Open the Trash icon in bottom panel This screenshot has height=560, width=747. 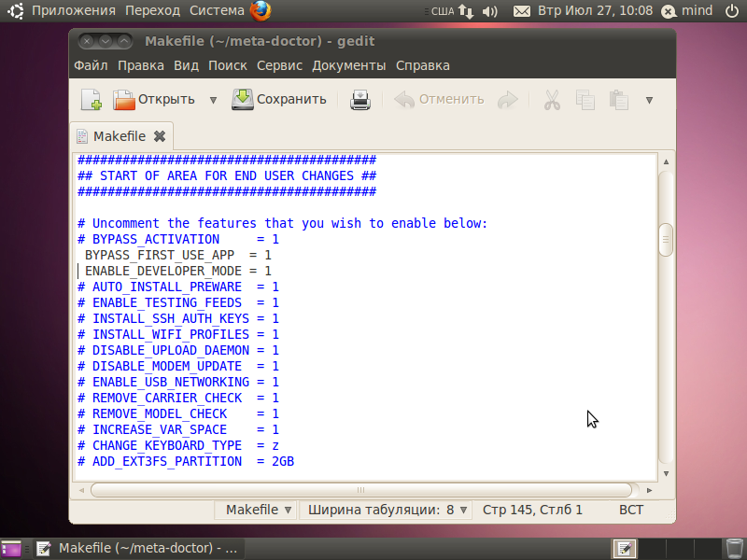coord(735,548)
